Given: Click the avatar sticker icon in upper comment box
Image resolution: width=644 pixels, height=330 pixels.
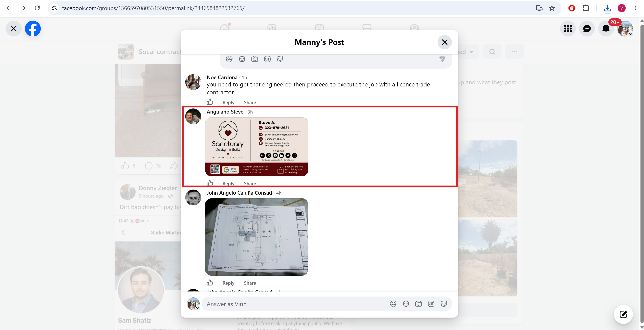Looking at the screenshot, I should (x=229, y=59).
